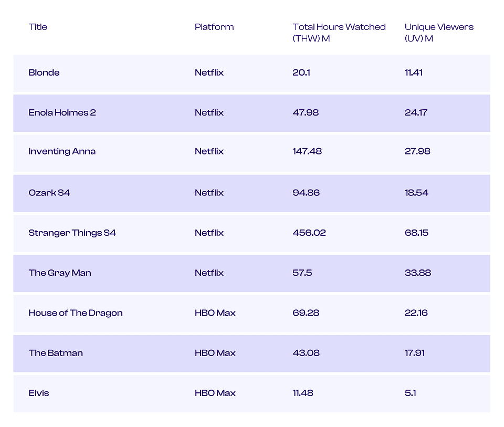
Task: Click Netflix in the Stranger Things S4 row
Action: coord(209,233)
